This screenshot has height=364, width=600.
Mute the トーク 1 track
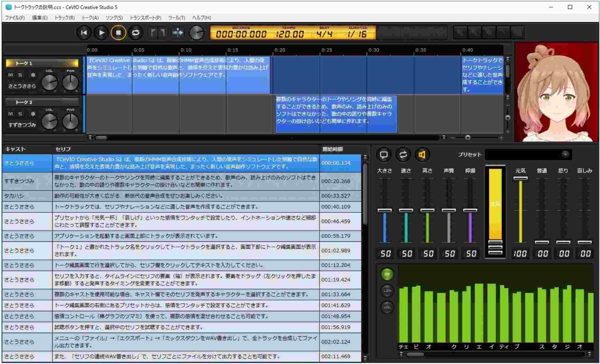tap(11, 75)
